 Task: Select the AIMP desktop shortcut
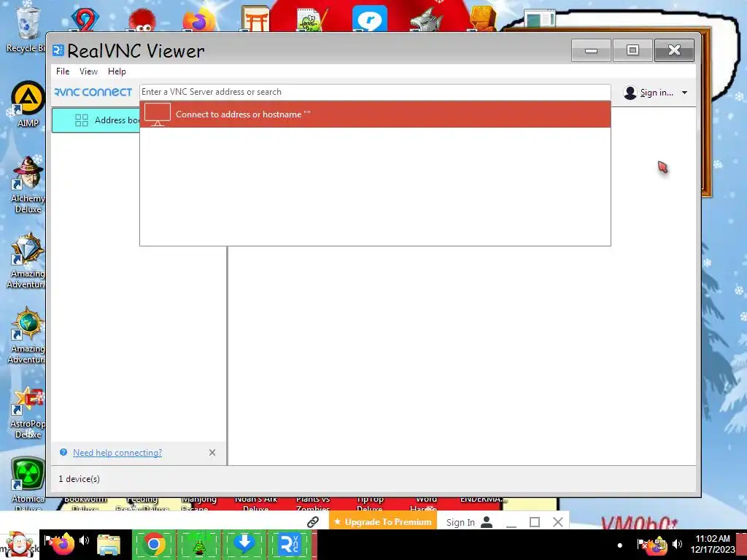[28, 105]
